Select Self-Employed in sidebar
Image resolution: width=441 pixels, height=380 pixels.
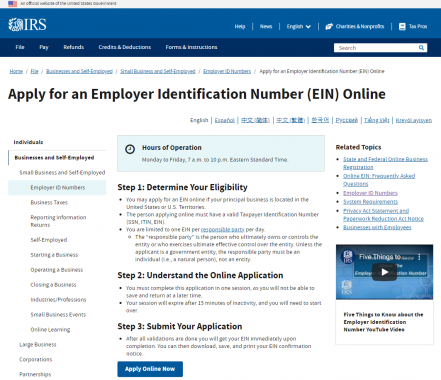point(49,240)
